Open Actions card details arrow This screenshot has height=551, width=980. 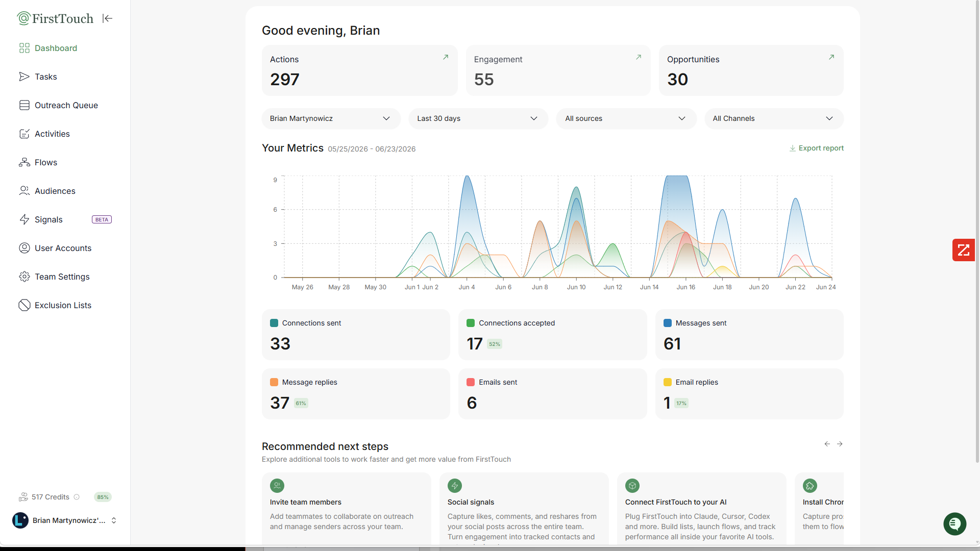click(x=446, y=57)
